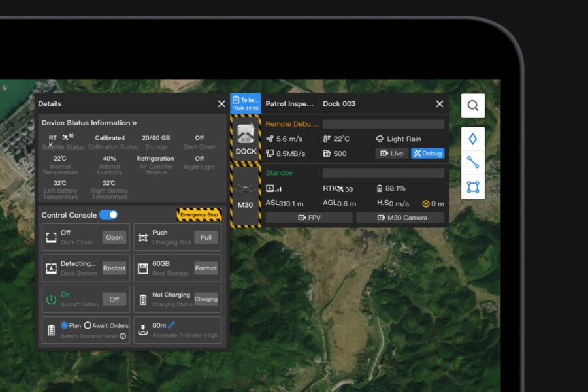This screenshot has width=588, height=392.
Task: Select the M30 aircraft thumbnail
Action: [245, 195]
